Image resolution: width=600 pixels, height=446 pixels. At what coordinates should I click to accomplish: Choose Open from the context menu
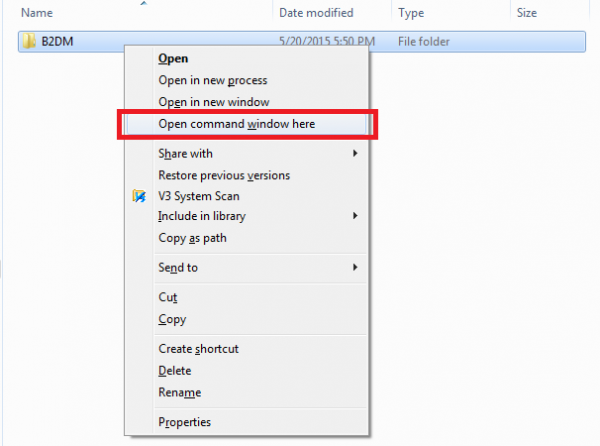click(x=174, y=58)
